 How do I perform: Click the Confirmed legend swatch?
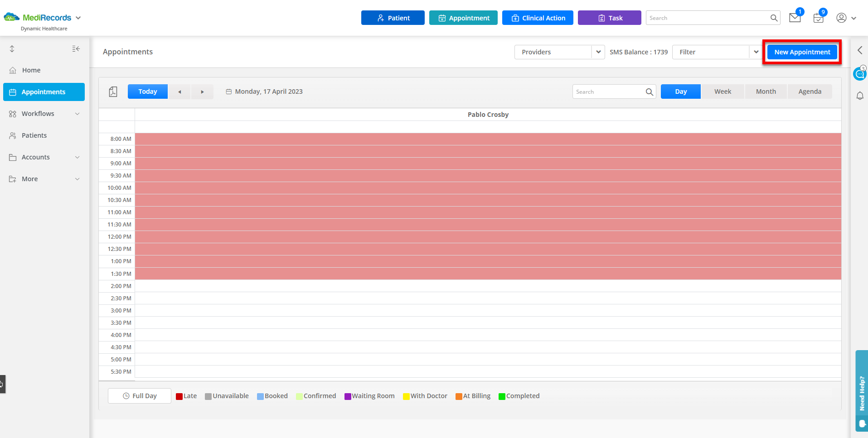tap(299, 396)
